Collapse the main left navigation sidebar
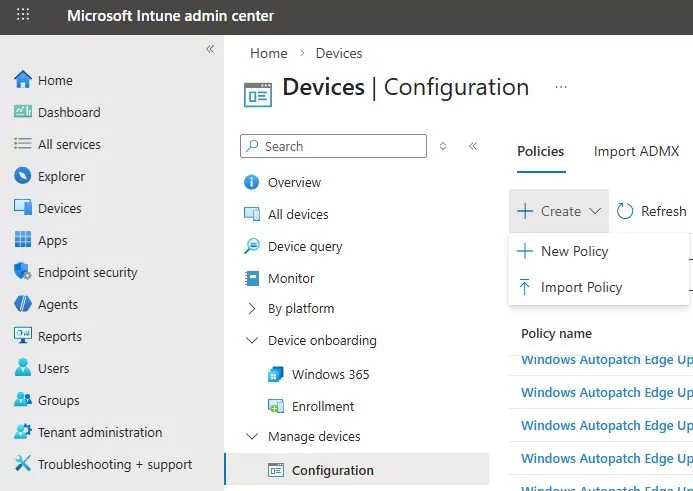This screenshot has width=693, height=491. (x=210, y=49)
